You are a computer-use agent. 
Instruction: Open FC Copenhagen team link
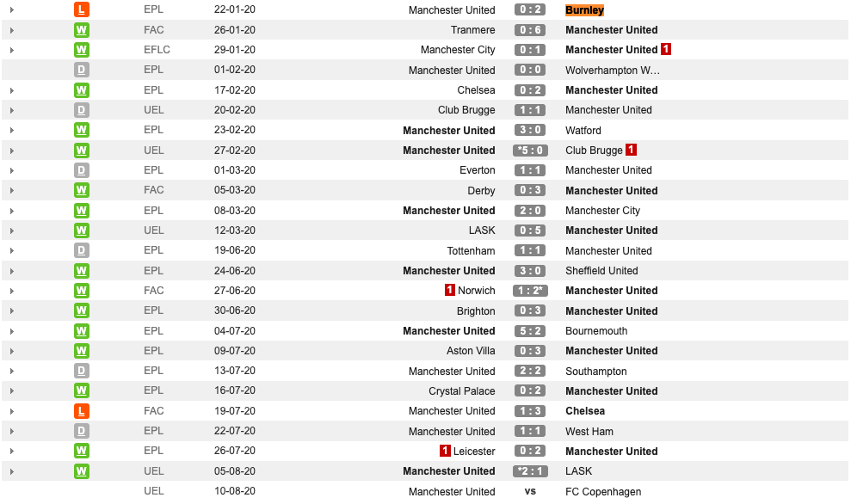click(x=603, y=491)
